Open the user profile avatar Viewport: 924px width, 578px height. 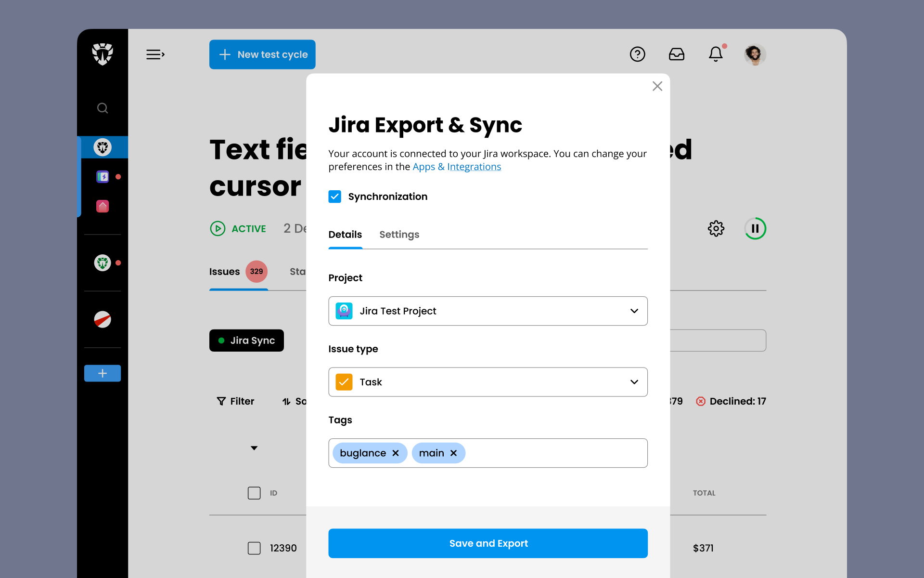pyautogui.click(x=755, y=54)
